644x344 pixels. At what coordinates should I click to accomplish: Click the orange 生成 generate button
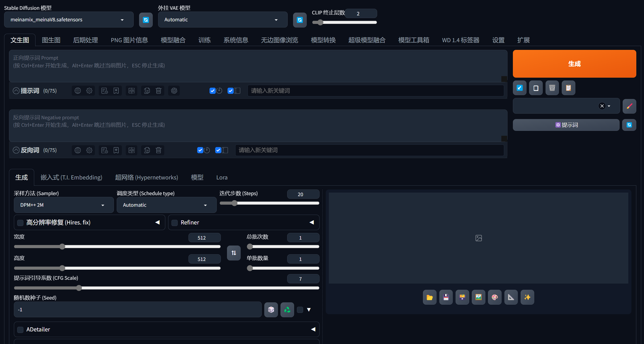[574, 64]
